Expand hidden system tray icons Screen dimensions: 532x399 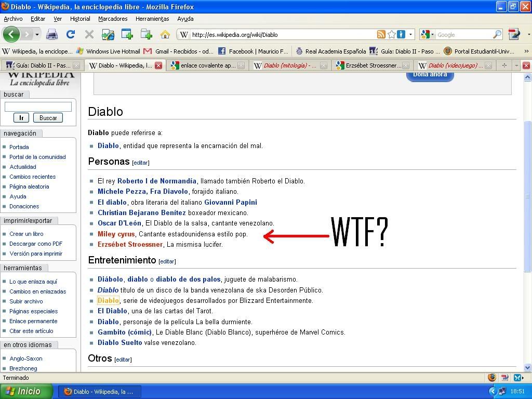(493, 392)
